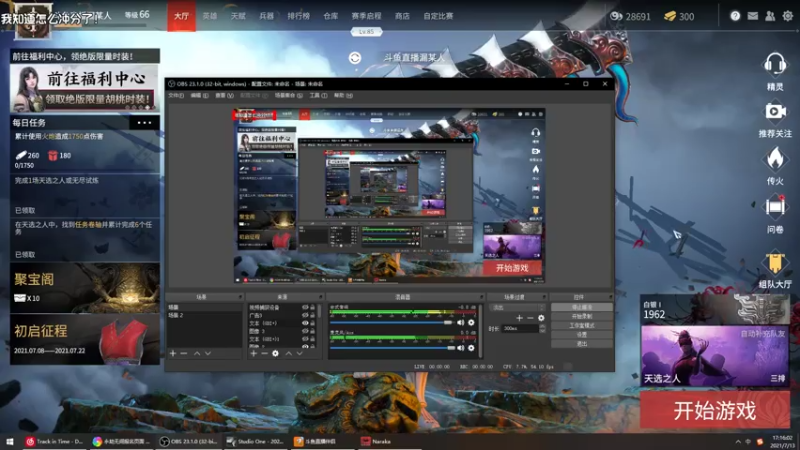This screenshot has height=450, width=800.
Task: Add a transition with the plus icon
Action: pyautogui.click(x=519, y=318)
